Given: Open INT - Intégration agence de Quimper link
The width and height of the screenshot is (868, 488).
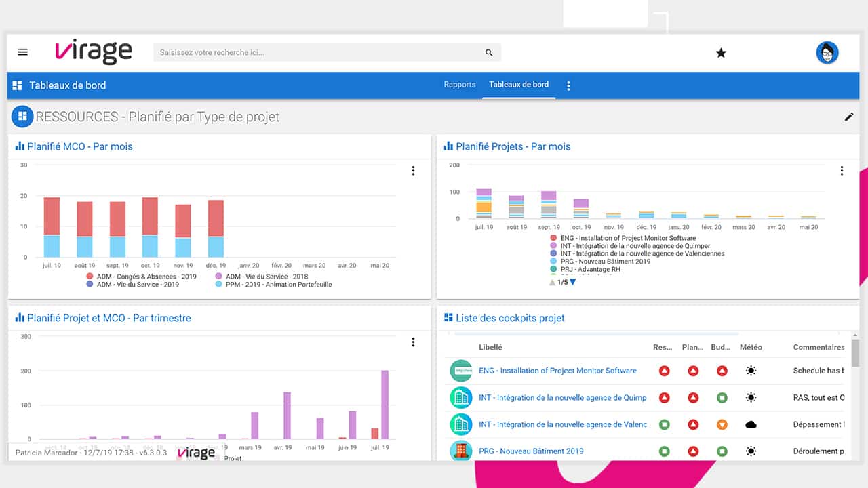Looking at the screenshot, I should [563, 397].
